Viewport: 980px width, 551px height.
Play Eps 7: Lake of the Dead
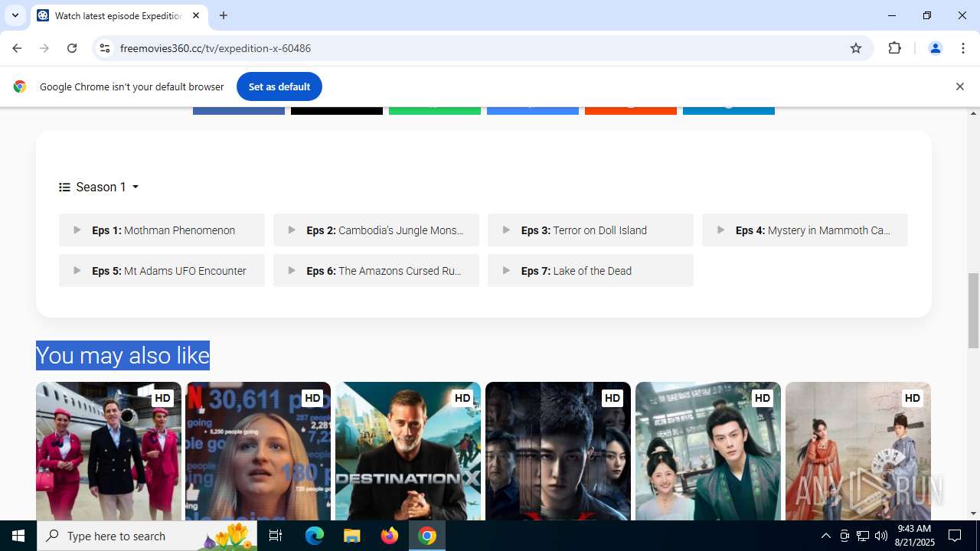[590, 270]
